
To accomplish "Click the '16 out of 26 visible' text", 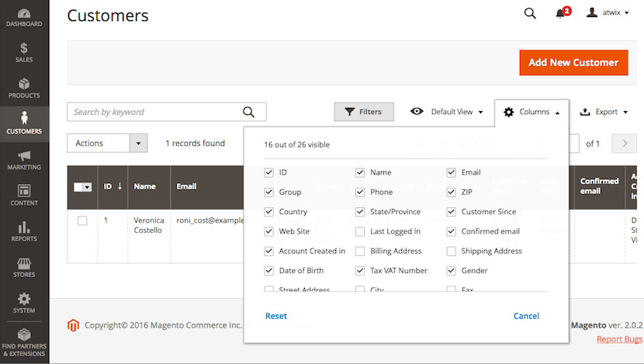I will (x=297, y=144).
